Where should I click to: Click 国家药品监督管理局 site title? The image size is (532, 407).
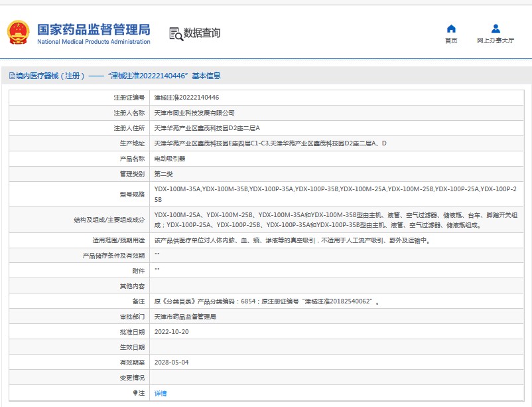[x=94, y=29]
